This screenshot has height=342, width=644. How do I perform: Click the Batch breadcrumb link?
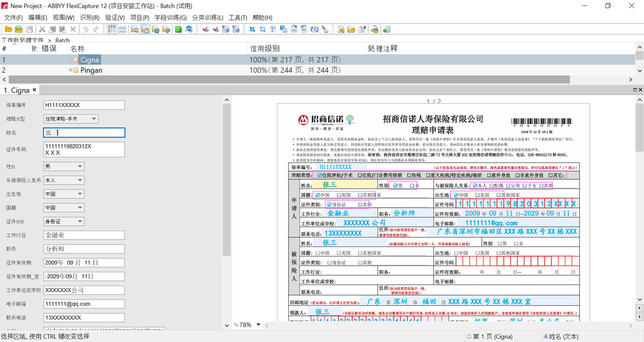62,41
